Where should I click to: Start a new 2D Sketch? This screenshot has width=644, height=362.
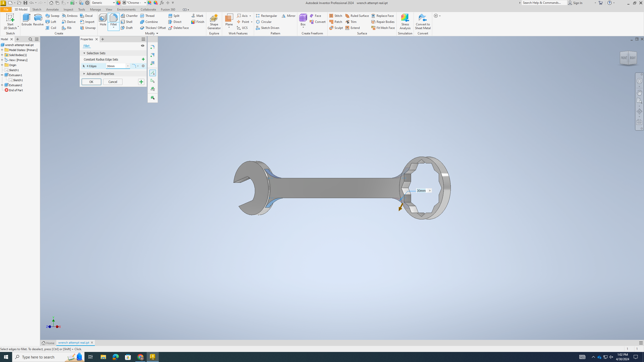pyautogui.click(x=10, y=22)
